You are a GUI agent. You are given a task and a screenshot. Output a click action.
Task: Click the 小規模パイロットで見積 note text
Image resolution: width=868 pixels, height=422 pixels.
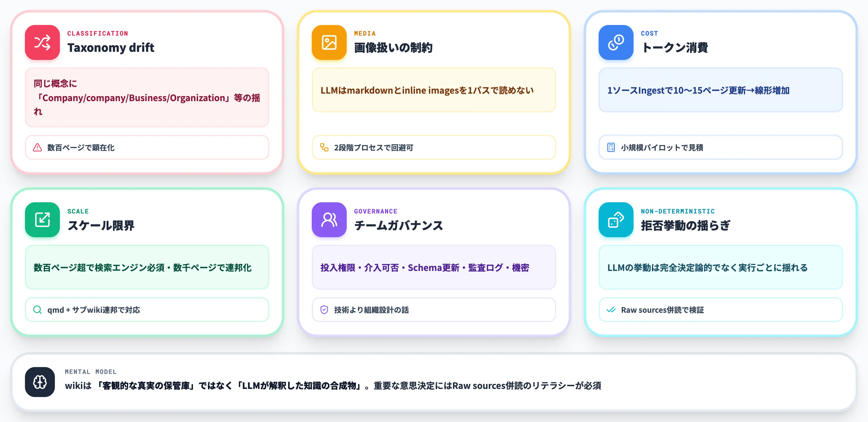pos(662,147)
